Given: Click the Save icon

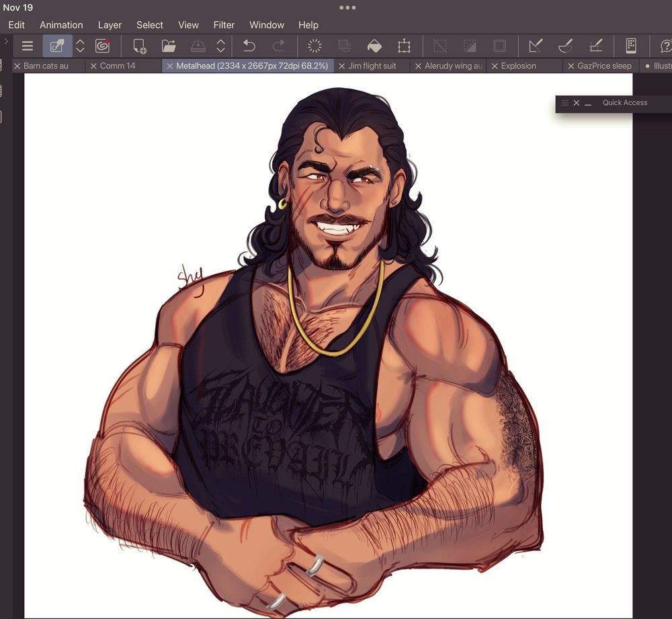Looking at the screenshot, I should tap(198, 46).
